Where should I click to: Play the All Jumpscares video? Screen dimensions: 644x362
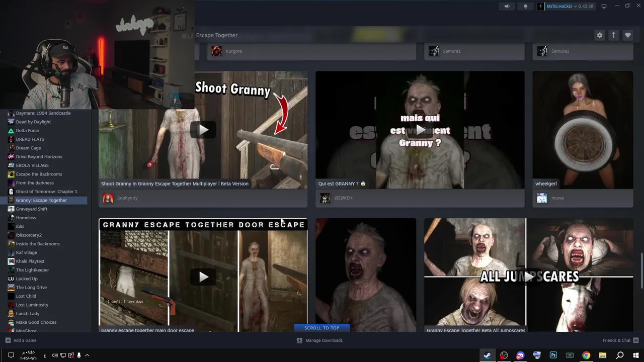(x=528, y=277)
